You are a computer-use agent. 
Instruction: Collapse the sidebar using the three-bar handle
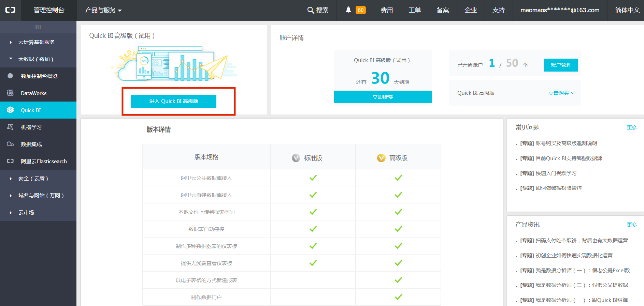[x=38, y=27]
